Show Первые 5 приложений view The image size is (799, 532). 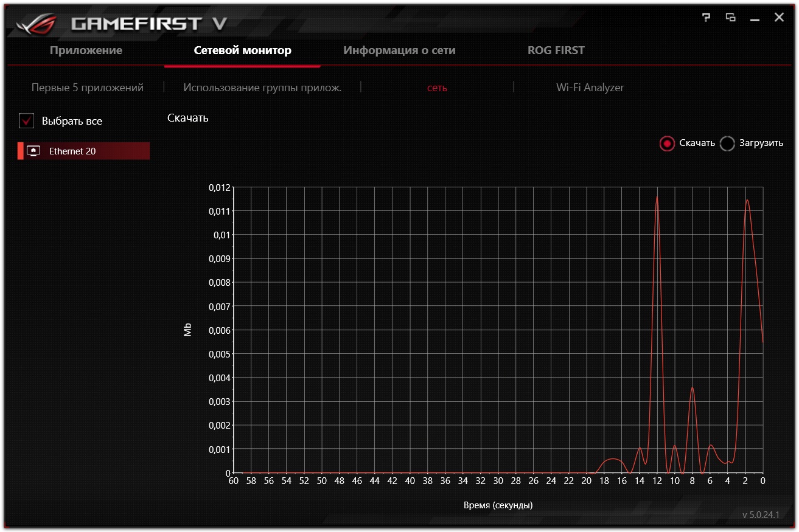[88, 88]
